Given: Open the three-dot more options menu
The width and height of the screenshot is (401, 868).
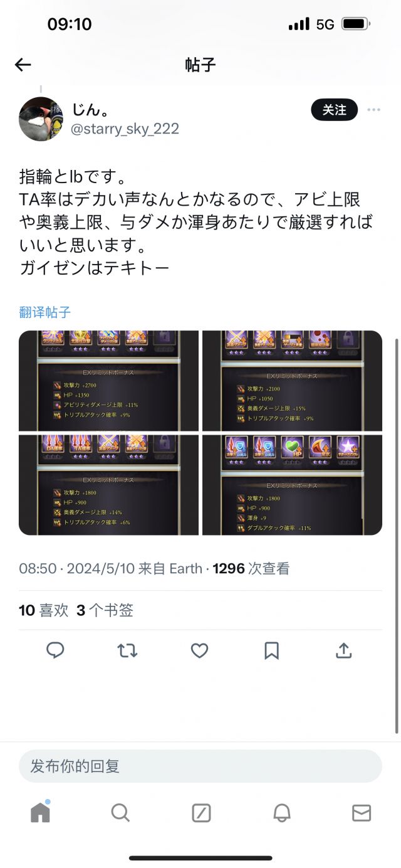Looking at the screenshot, I should click(374, 110).
